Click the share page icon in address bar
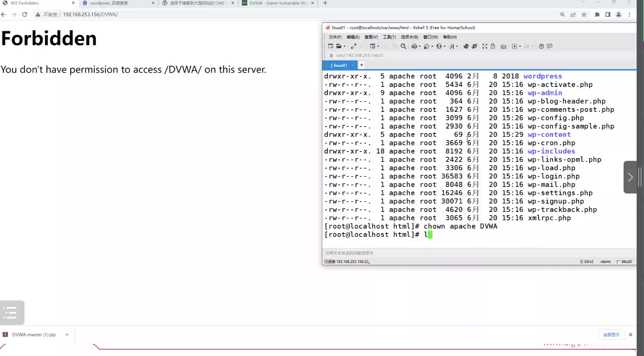Screen dimensions: 644x356 [573, 14]
